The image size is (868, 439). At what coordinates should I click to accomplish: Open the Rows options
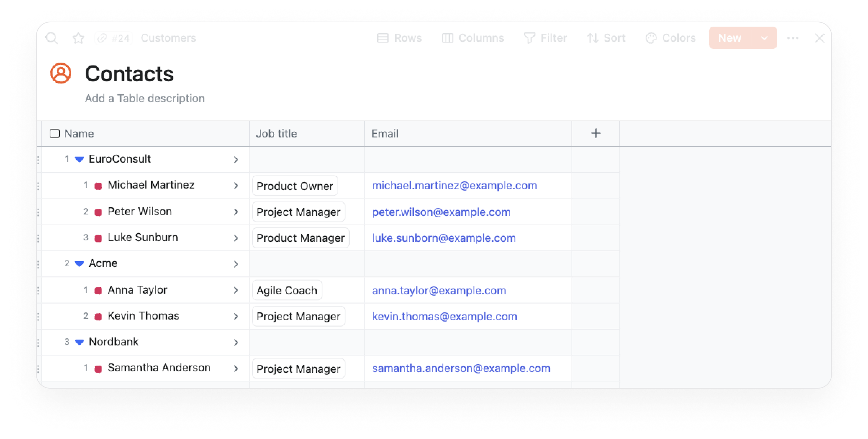tap(399, 38)
